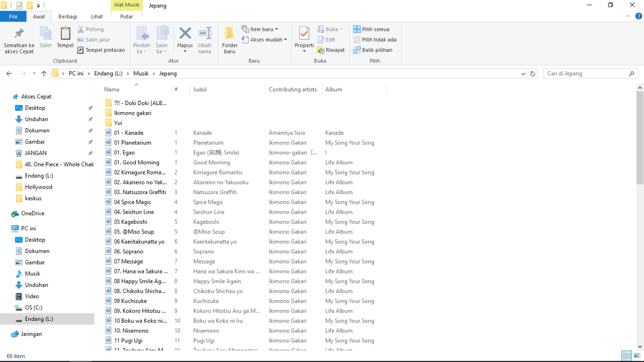The height and width of the screenshot is (362, 644).
Task: Click the Alat Musik contextual tab
Action: 127,5
